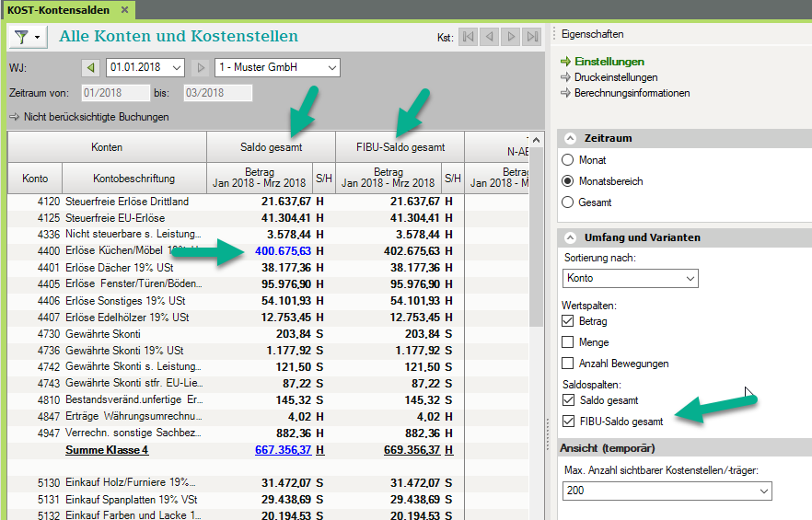Go to previous Kostenstelle arrow
812x520 pixels.
[490, 37]
